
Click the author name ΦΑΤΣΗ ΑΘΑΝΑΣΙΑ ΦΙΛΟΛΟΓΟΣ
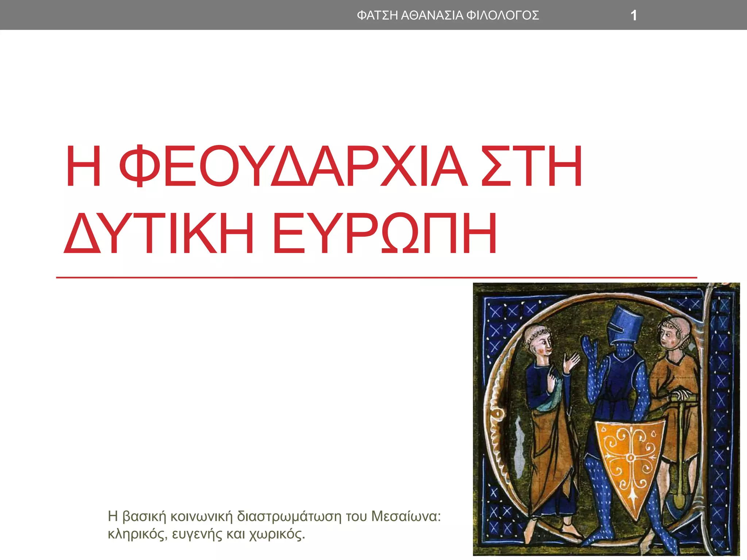[448, 15]
